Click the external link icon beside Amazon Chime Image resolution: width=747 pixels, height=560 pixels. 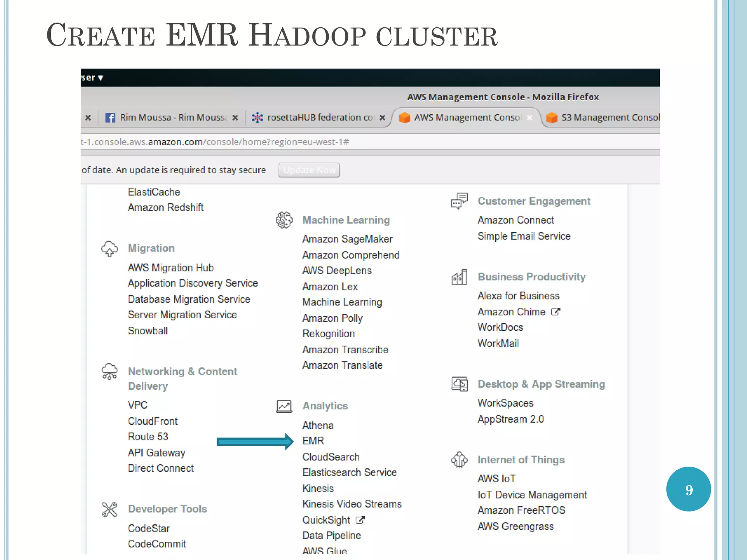point(556,312)
